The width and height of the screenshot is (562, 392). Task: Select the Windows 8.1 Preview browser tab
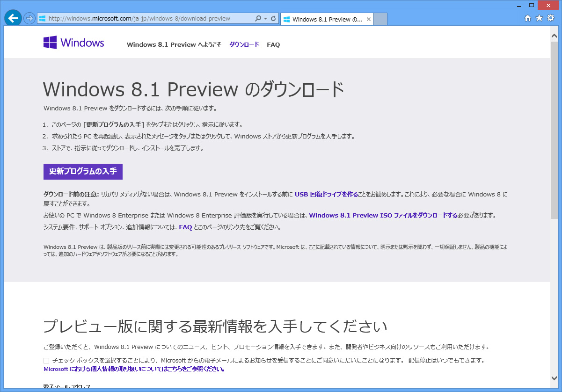tap(327, 19)
